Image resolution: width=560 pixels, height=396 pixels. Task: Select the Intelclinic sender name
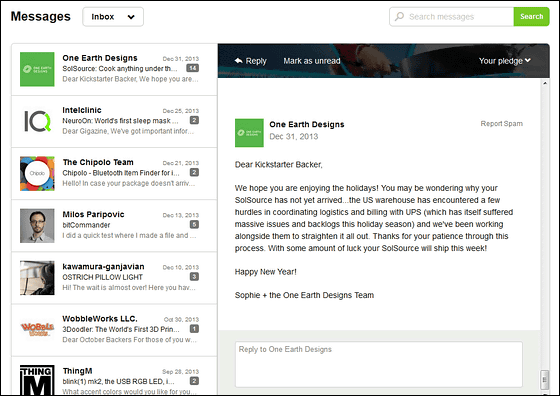(x=82, y=110)
